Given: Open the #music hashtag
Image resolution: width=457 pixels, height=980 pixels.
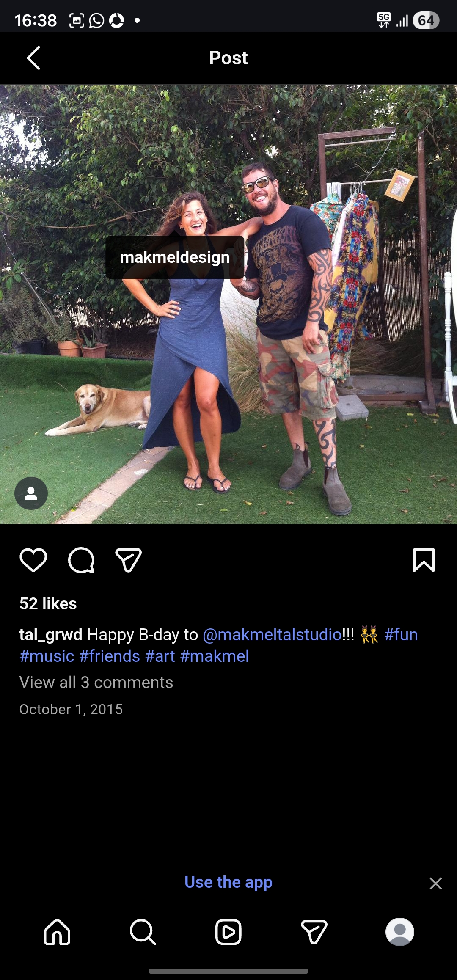Looking at the screenshot, I should coord(47,656).
